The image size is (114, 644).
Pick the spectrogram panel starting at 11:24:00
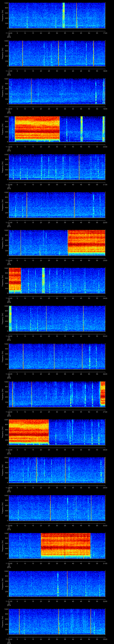click(x=57, y=318)
